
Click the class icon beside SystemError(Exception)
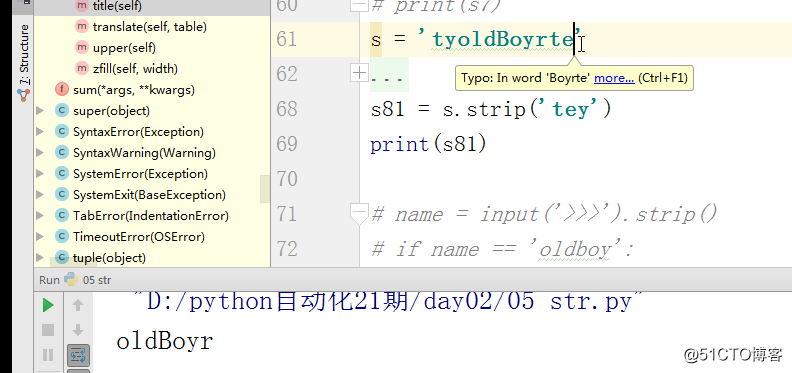point(62,174)
